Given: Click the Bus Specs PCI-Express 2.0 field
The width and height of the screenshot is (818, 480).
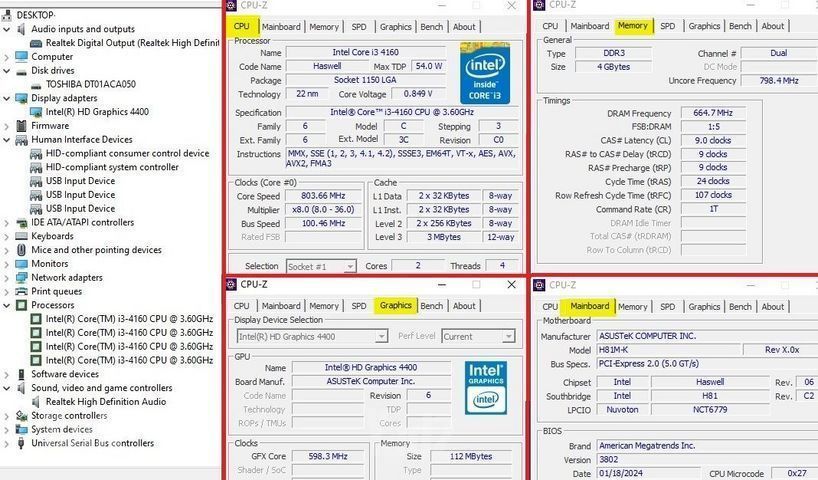Looking at the screenshot, I should 707,364.
